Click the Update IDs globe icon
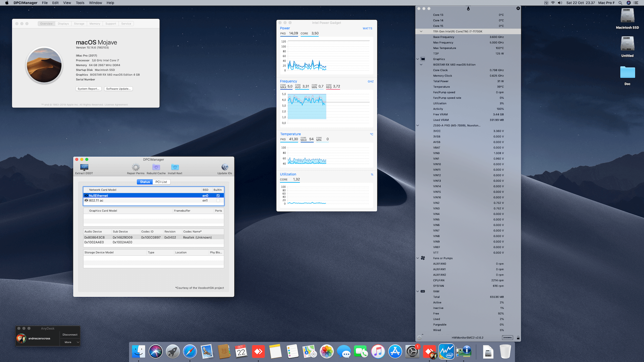 pos(225,167)
